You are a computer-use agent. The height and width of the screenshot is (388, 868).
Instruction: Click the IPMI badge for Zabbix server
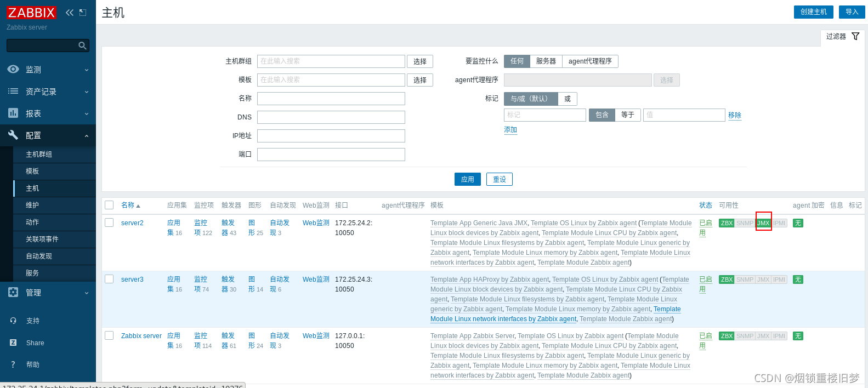click(x=779, y=336)
